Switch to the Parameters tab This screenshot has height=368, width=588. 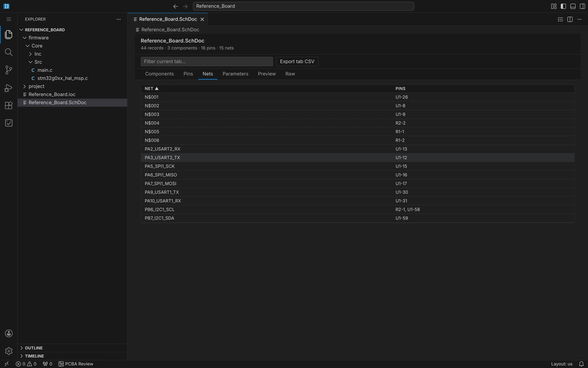click(236, 74)
